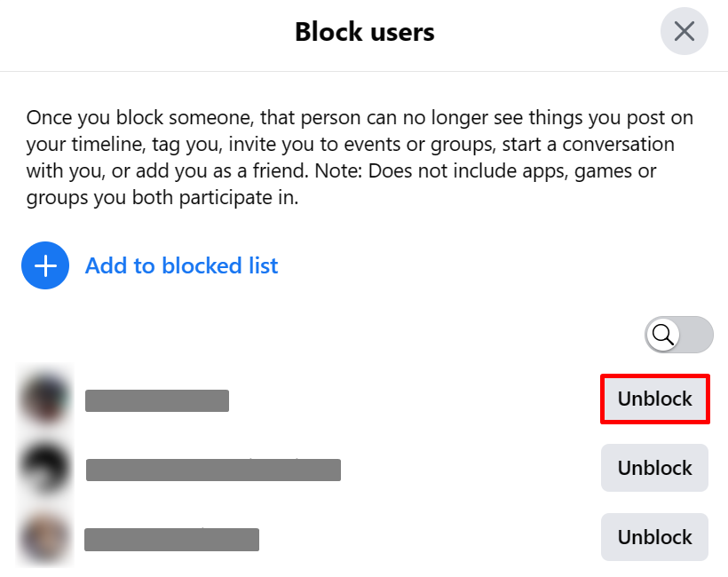Click the circular plus button next to blocked list link
Image resolution: width=728 pixels, height=577 pixels.
pos(45,265)
